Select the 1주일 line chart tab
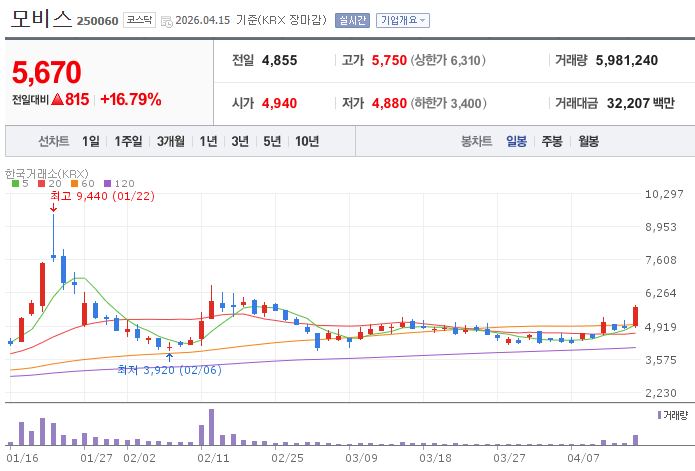This screenshot has height=471, width=695. (129, 141)
